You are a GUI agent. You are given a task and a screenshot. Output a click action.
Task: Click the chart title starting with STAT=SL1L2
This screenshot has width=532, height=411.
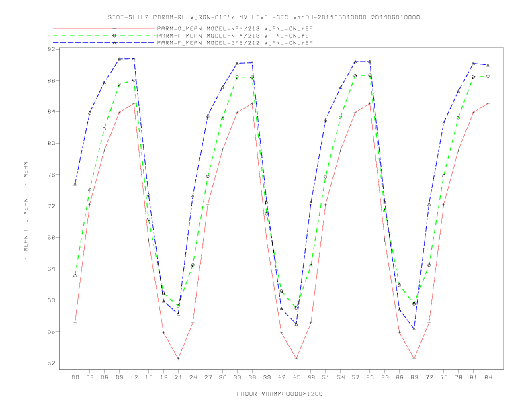[x=263, y=17]
